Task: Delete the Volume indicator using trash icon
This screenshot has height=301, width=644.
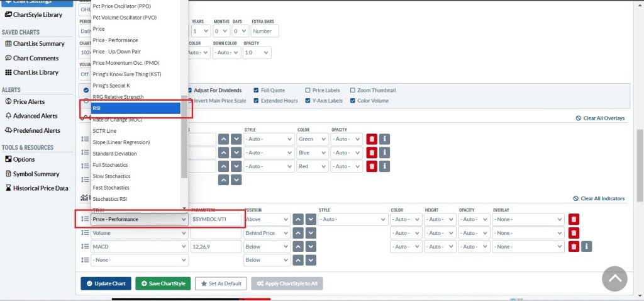Action: (x=574, y=233)
